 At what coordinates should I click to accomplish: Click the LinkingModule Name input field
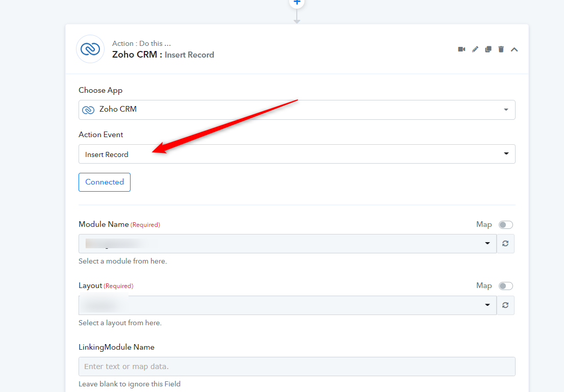click(x=297, y=367)
